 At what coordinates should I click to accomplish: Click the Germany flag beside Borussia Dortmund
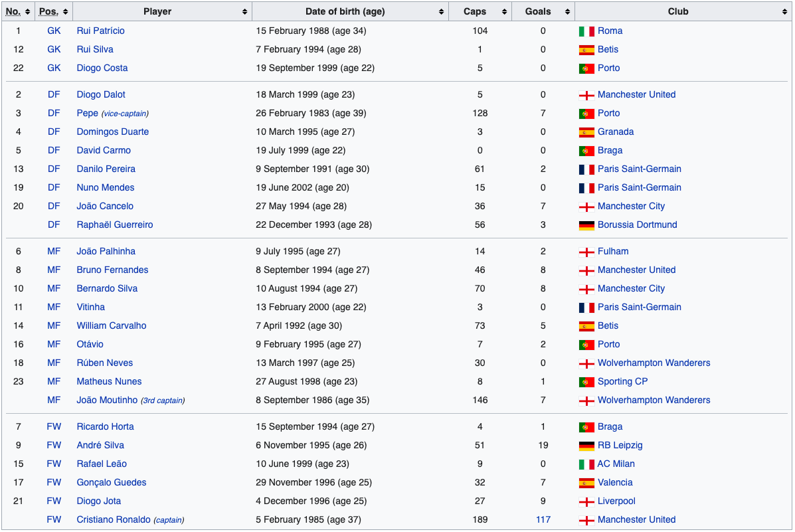586,225
